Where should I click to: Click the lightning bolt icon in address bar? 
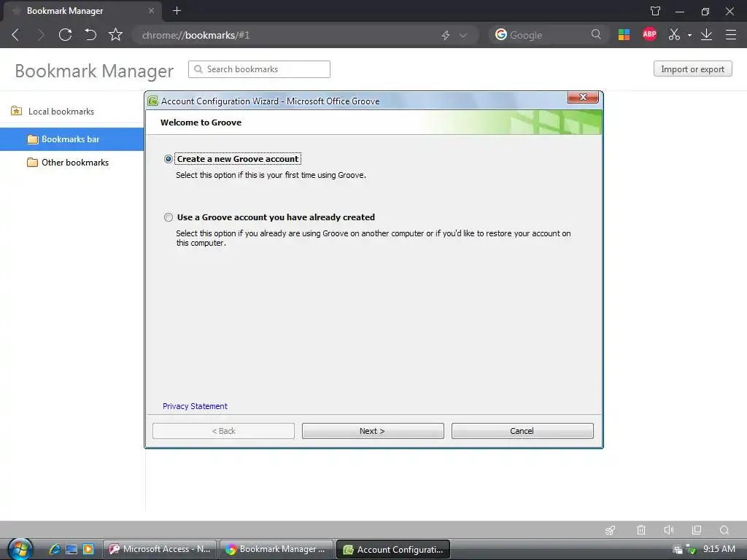(446, 35)
